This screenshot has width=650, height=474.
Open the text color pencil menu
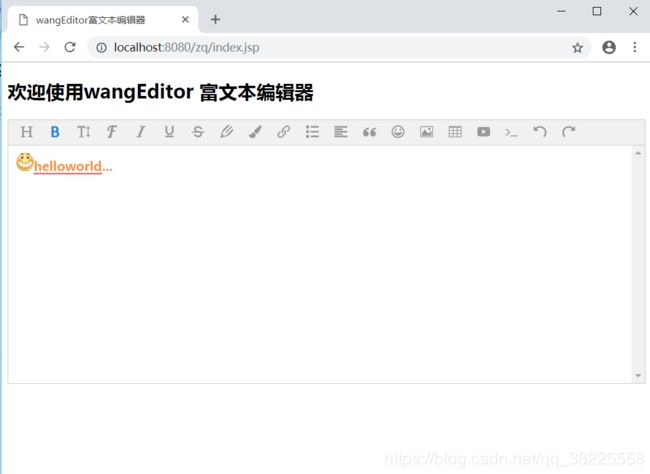[226, 132]
